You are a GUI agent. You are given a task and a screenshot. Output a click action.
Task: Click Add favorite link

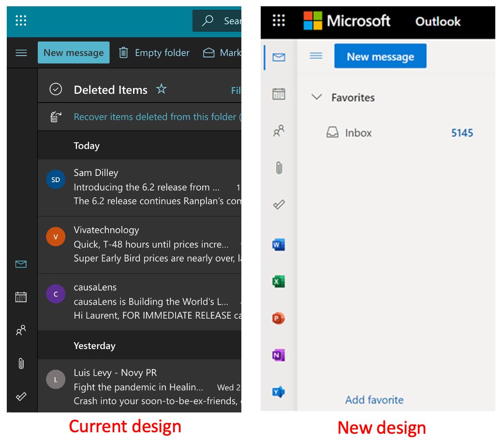[374, 400]
